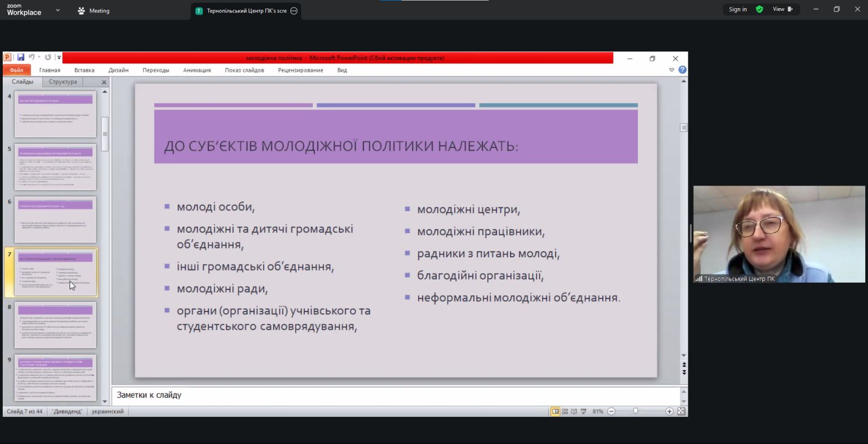Viewport: 868px width, 444px height.
Task: Toggle Reading view in status bar
Action: click(574, 411)
